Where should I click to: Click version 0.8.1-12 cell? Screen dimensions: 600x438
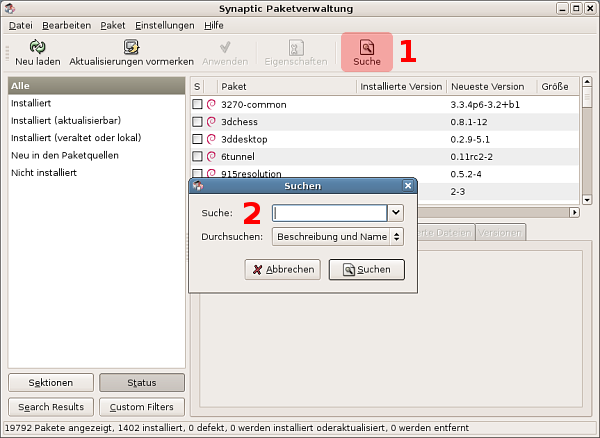[469, 122]
